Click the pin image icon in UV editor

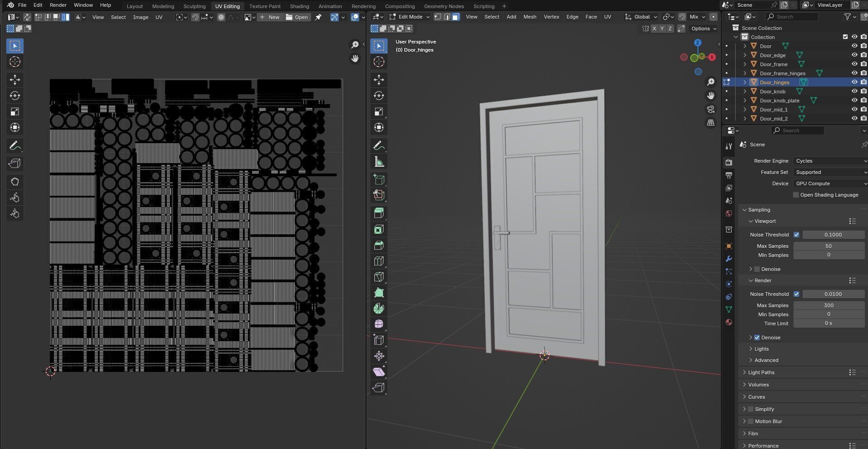[x=318, y=17]
